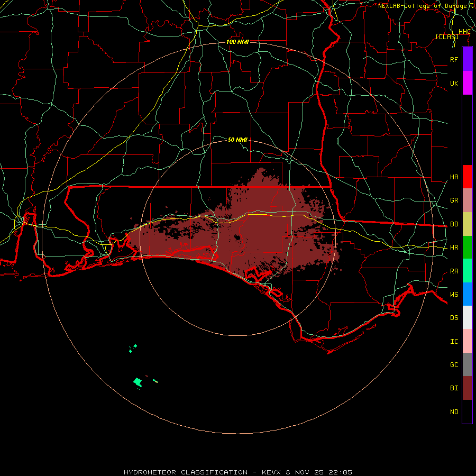
Task: Click the RF legend label
Action: [454, 59]
